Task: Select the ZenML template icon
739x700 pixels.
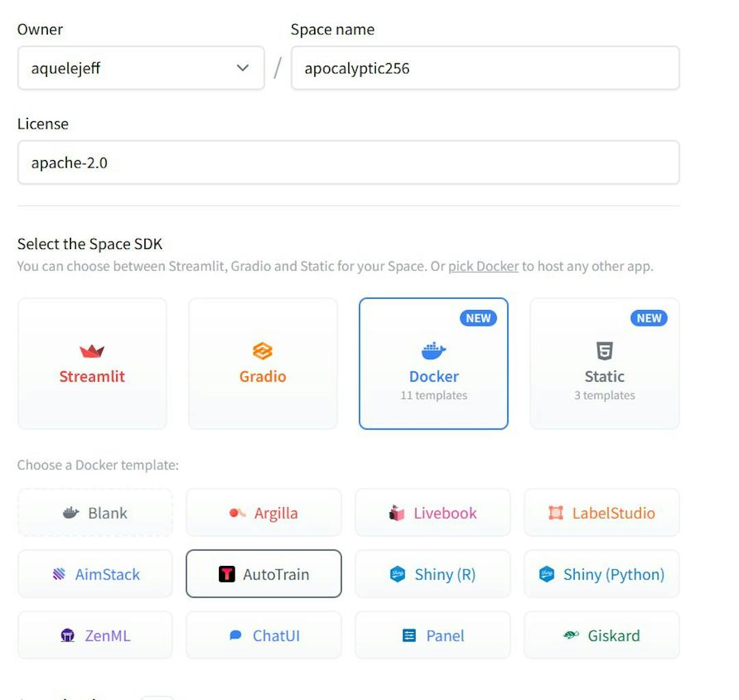Action: [x=68, y=635]
